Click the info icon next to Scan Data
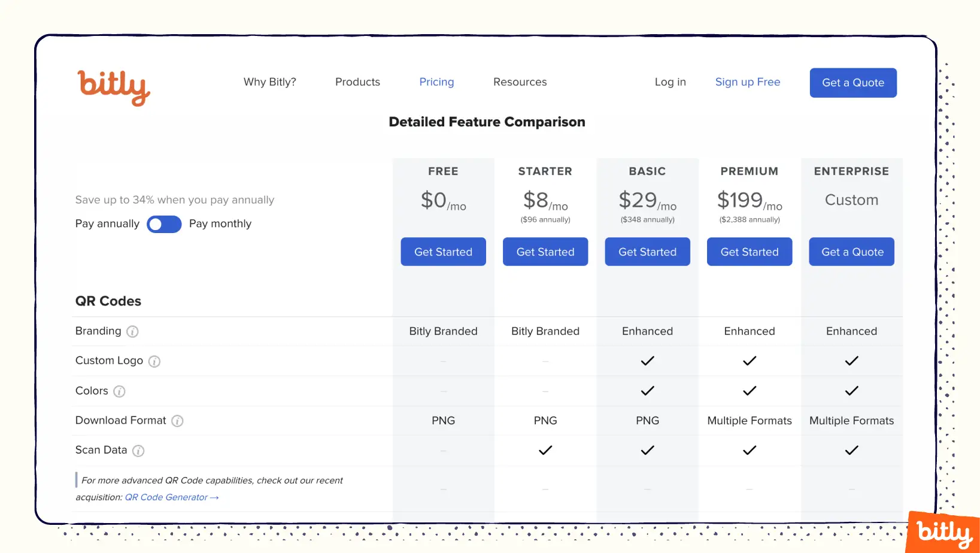 tap(138, 451)
